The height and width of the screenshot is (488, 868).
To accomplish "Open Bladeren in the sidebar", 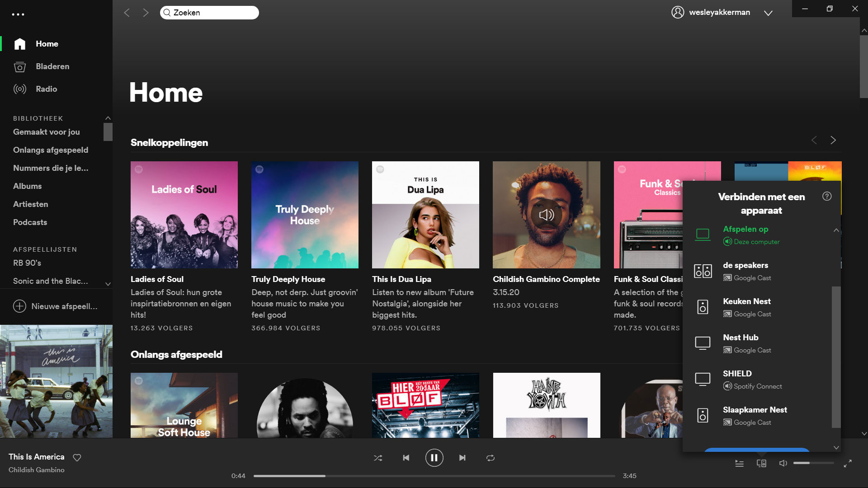I will 52,66.
